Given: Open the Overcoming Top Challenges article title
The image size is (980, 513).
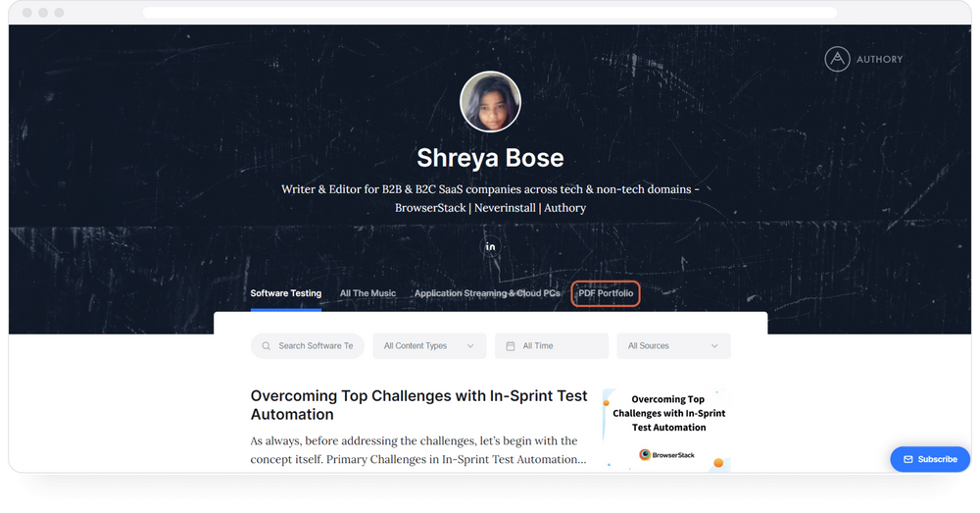Looking at the screenshot, I should (x=418, y=405).
